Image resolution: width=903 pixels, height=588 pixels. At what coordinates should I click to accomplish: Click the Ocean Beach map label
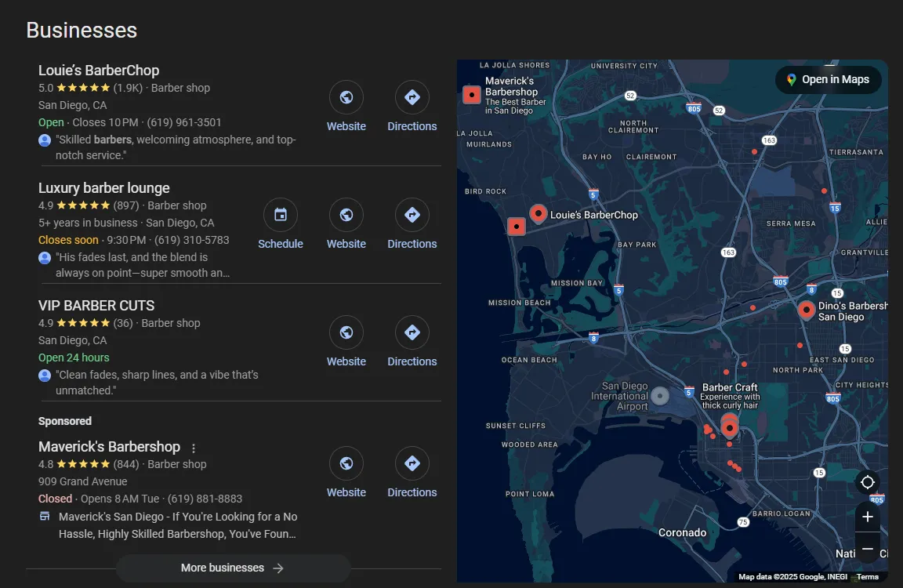tap(529, 360)
